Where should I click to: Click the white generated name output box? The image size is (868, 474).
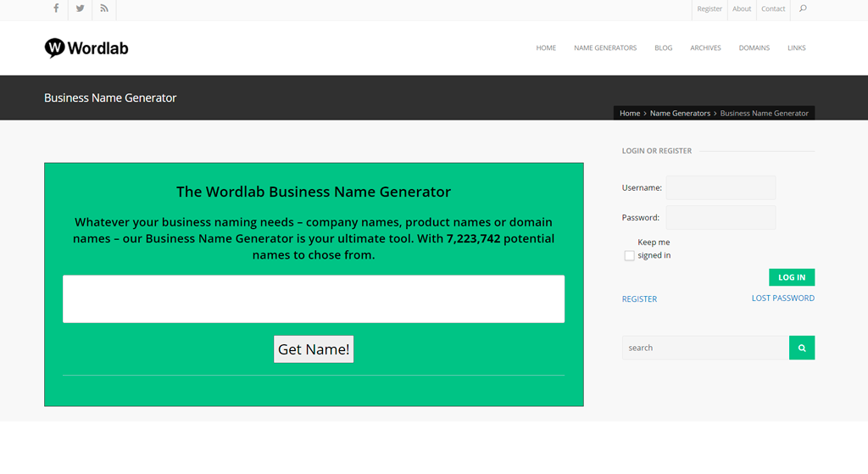(x=314, y=299)
